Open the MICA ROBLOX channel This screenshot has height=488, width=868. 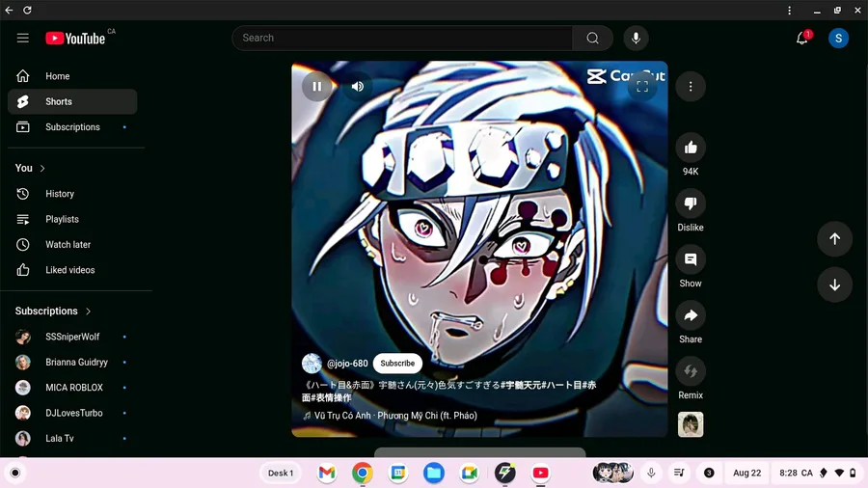[x=72, y=388]
